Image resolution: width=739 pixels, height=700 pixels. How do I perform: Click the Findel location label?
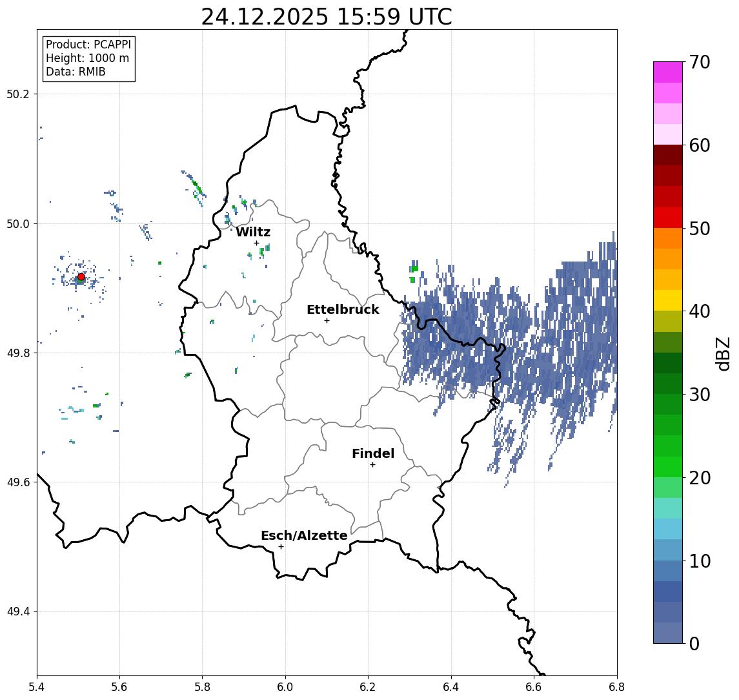[x=373, y=453]
